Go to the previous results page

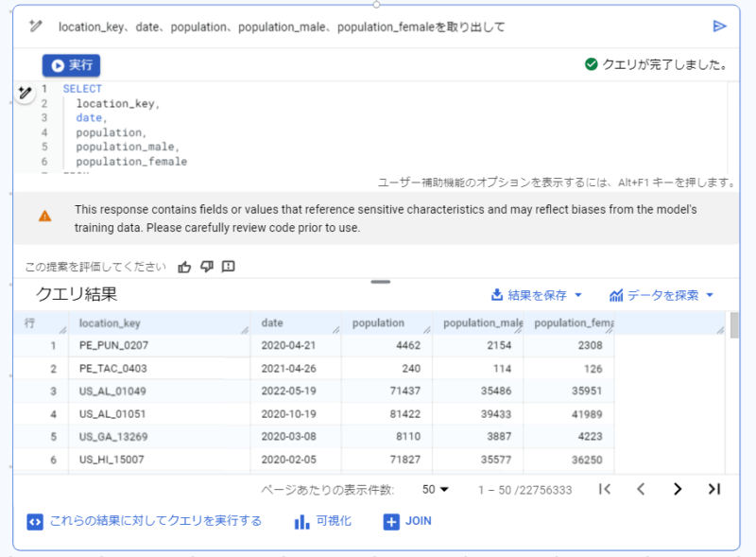point(641,489)
